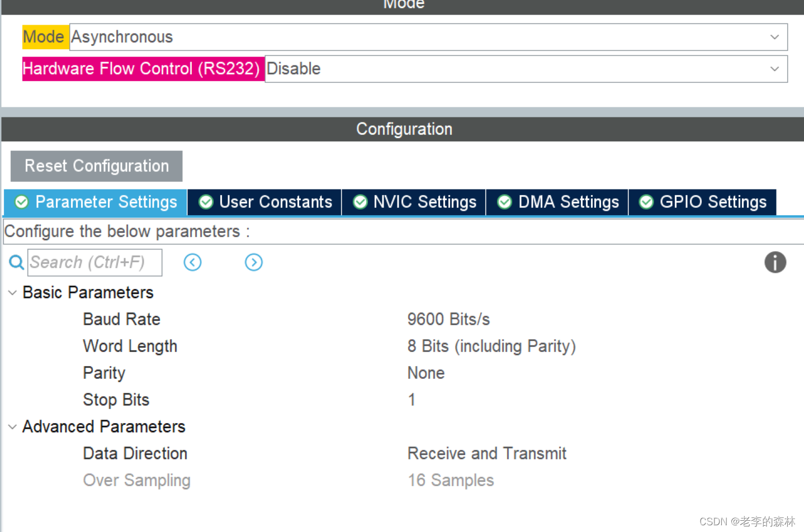The image size is (804, 532).
Task: Change the Parity value None
Action: [x=426, y=373]
